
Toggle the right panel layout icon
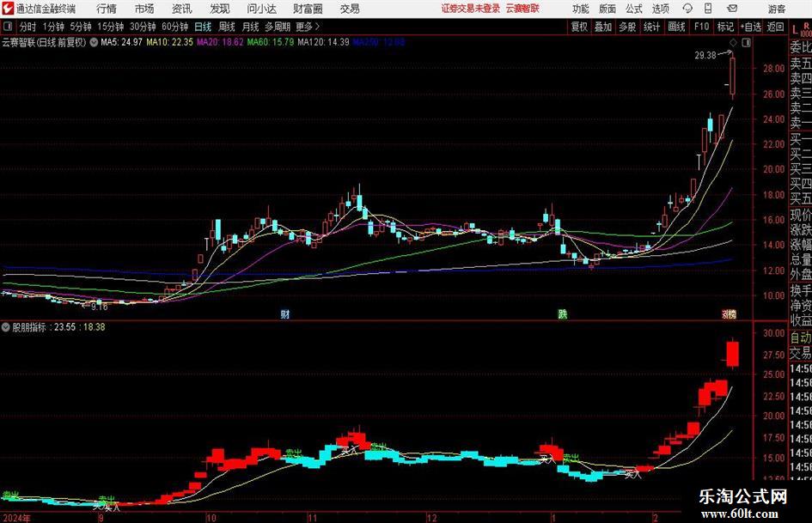[x=746, y=42]
